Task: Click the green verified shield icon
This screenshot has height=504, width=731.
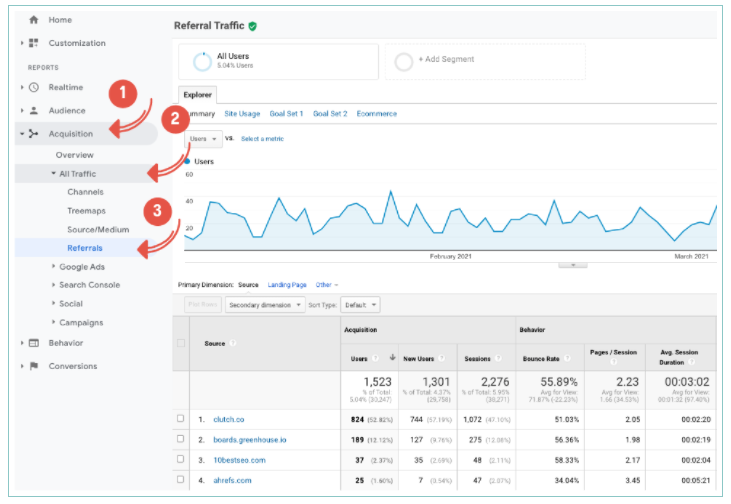Action: (253, 26)
